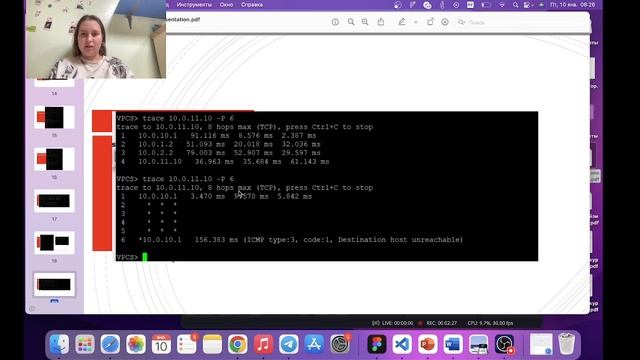Open the recent document stack in Dock
This screenshot has height=360, width=640.
click(541, 344)
